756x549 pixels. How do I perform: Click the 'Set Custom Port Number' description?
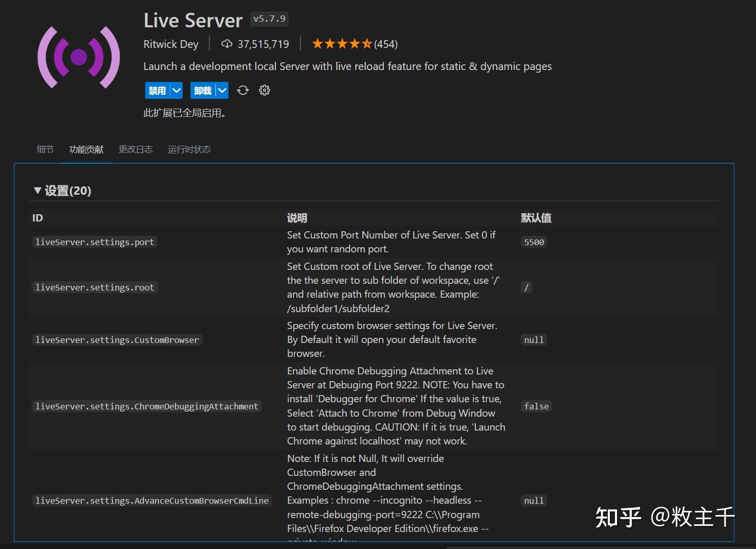[391, 242]
